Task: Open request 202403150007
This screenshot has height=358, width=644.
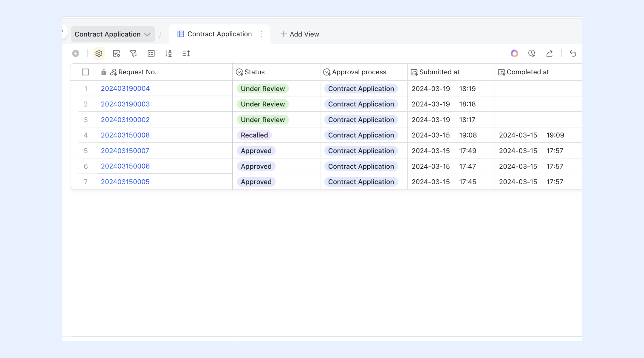Action: pyautogui.click(x=125, y=151)
